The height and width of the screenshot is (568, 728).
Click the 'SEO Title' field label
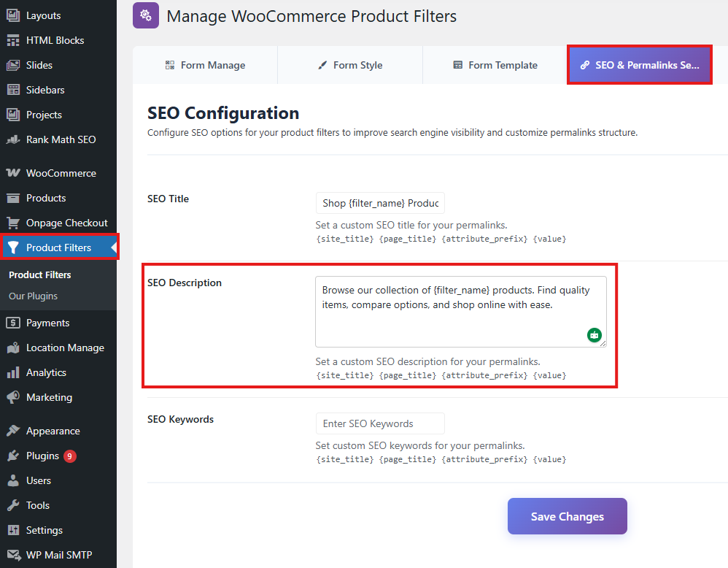coord(168,199)
